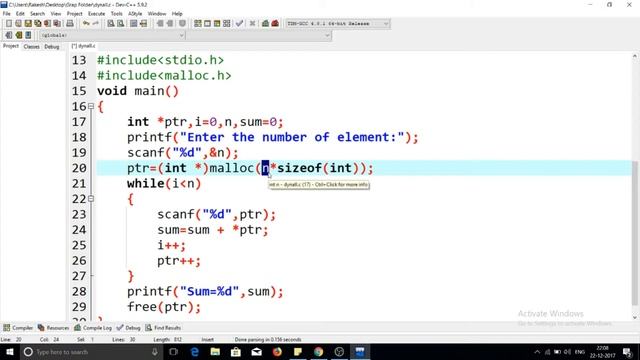Click the 'free(ptr);' code line
This screenshot has width=640, height=360.
tap(164, 307)
